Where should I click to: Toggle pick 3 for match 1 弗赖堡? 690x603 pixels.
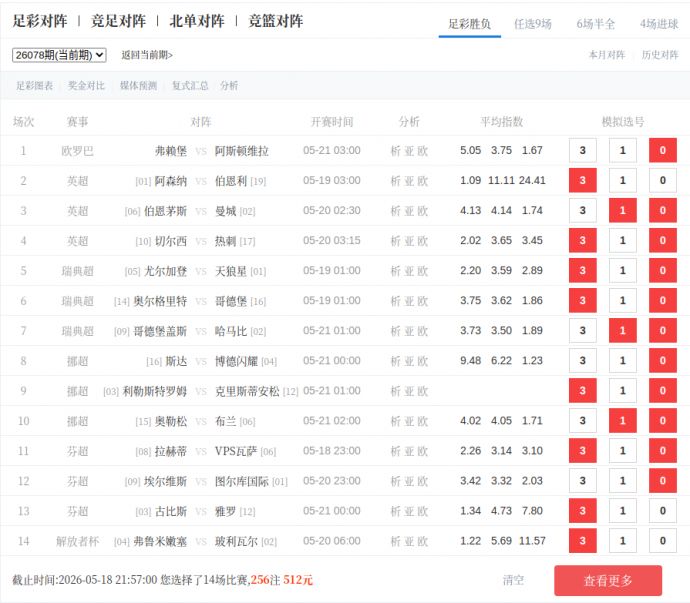point(583,151)
